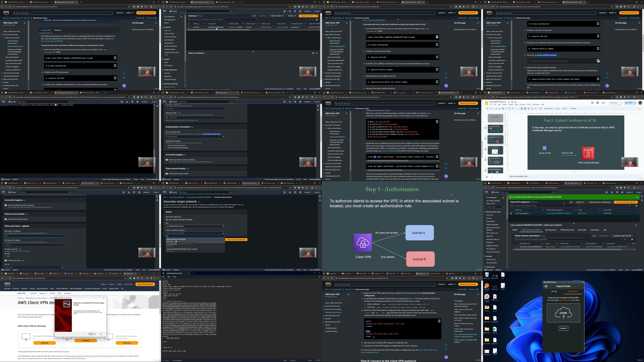This screenshot has height=362, width=644.
Task: Refresh the EC2 Instances list
Action: 254,16
